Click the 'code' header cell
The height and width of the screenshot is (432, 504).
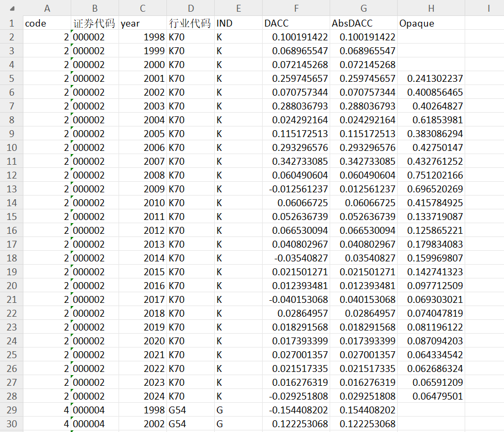pyautogui.click(x=47, y=23)
